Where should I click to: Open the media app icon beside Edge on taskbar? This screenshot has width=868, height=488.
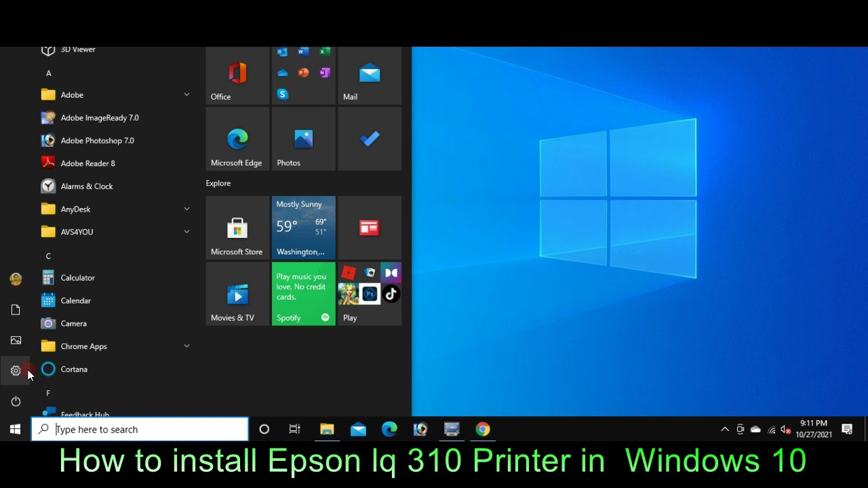tap(420, 429)
